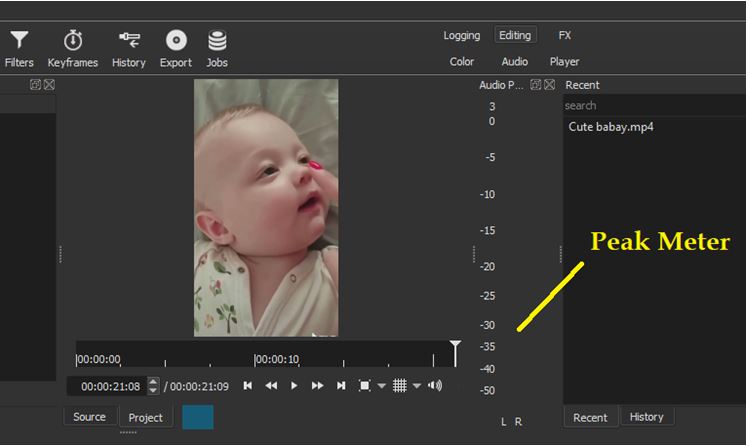Click the 00:00:00 mark on scrub bar
The image size is (750, 446).
[99, 359]
